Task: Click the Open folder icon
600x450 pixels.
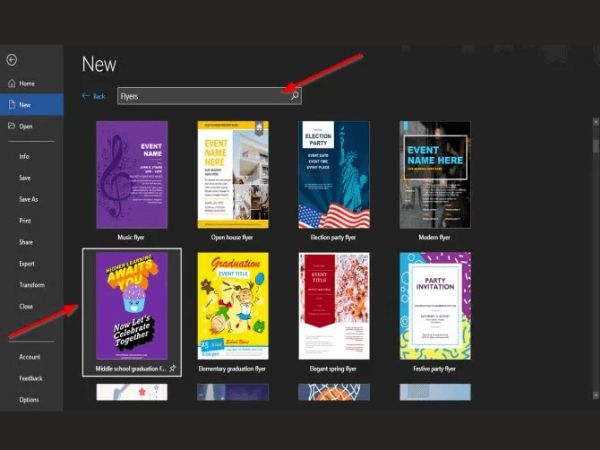Action: click(11, 126)
